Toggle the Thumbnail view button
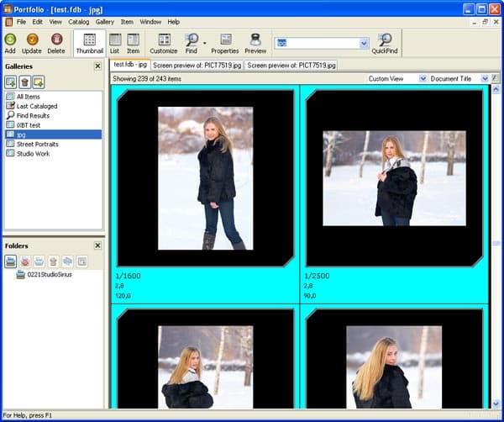The width and height of the screenshot is (504, 422). 89,44
